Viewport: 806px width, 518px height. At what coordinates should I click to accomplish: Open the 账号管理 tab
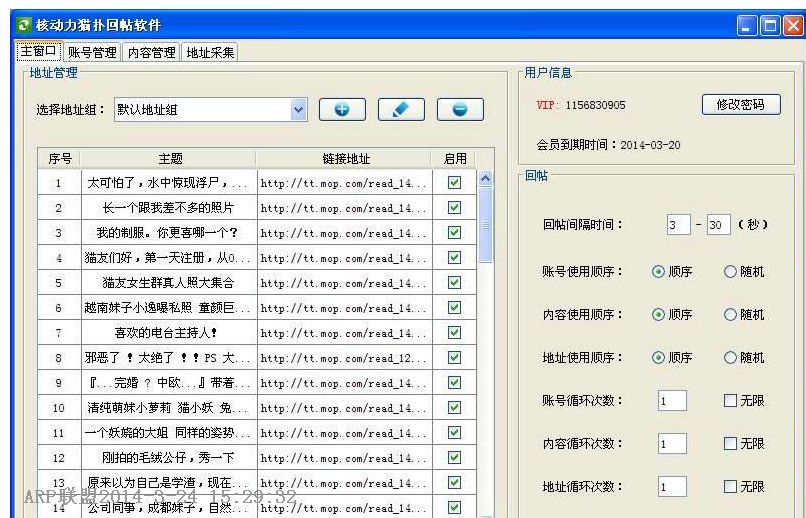coord(92,52)
